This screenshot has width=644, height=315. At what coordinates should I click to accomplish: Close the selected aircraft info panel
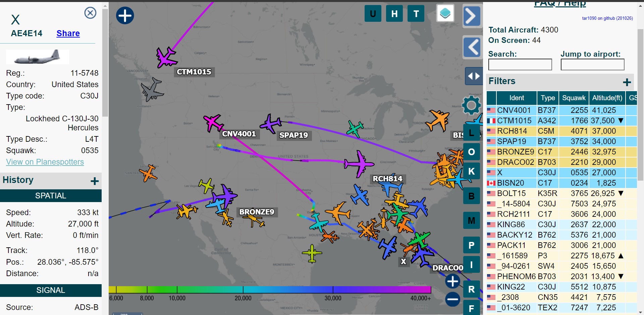pyautogui.click(x=90, y=13)
